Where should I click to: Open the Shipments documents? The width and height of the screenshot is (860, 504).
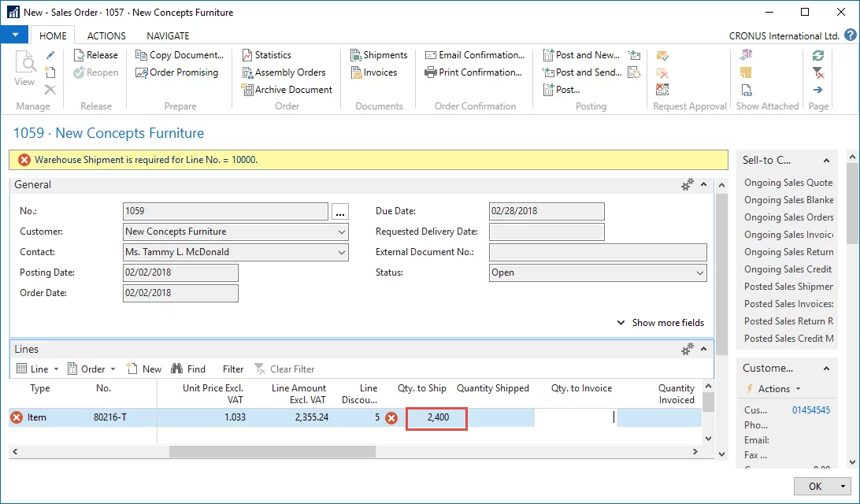click(379, 55)
